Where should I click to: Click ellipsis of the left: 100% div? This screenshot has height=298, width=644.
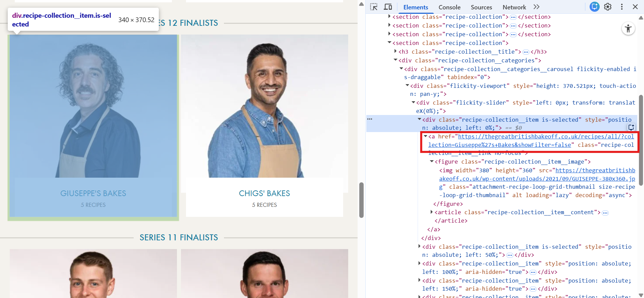pos(533,272)
